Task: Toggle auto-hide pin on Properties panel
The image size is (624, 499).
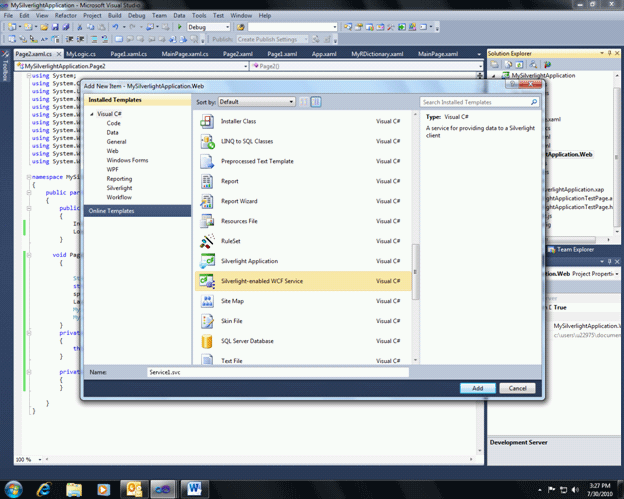Action: pos(609,261)
